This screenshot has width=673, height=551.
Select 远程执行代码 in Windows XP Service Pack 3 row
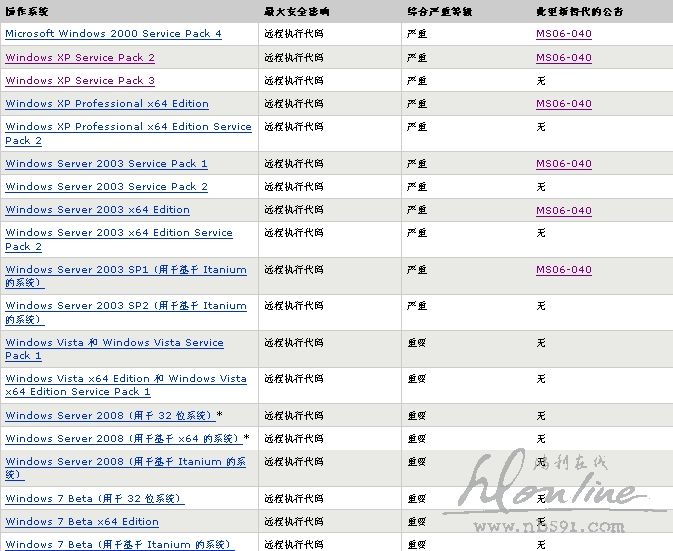(294, 81)
